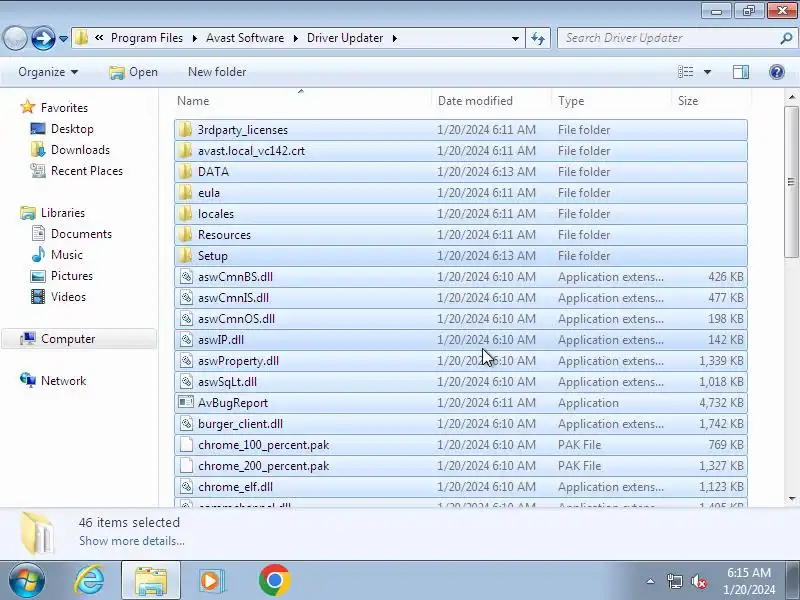Create a New folder
Image resolution: width=800 pixels, height=600 pixels.
coord(217,72)
